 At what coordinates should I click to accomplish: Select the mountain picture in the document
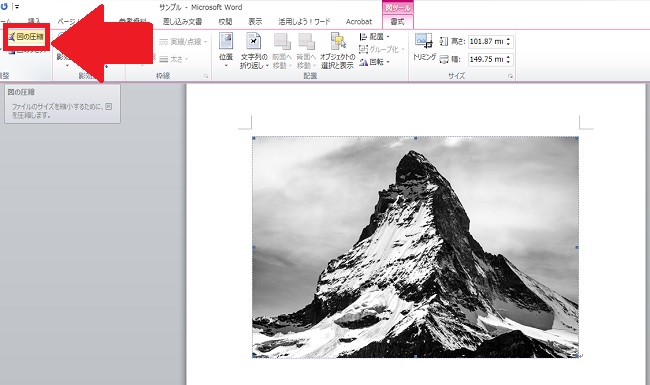[415, 247]
